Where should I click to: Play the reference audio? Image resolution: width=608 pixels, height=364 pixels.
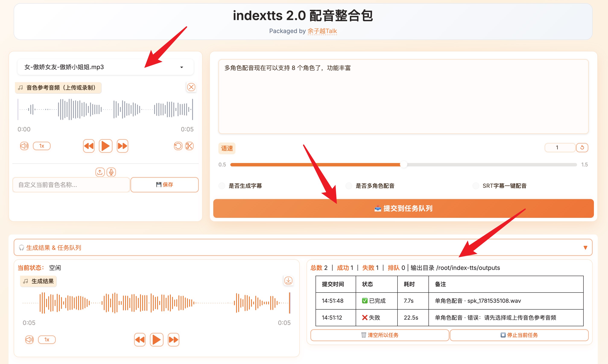pyautogui.click(x=105, y=146)
